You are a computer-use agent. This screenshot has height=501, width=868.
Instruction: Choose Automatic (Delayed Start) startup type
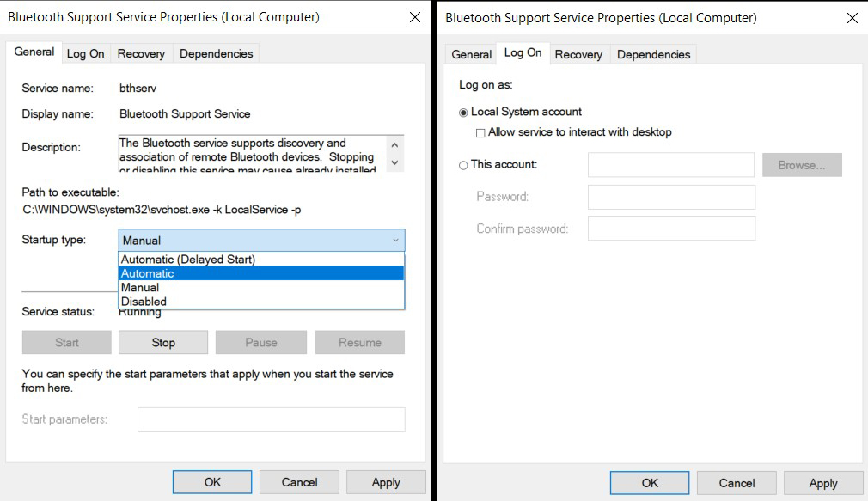coord(261,259)
